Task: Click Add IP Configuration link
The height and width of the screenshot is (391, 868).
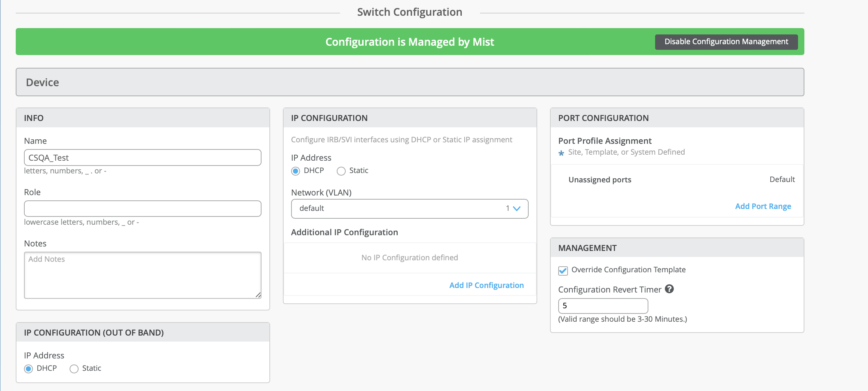Action: coord(486,285)
